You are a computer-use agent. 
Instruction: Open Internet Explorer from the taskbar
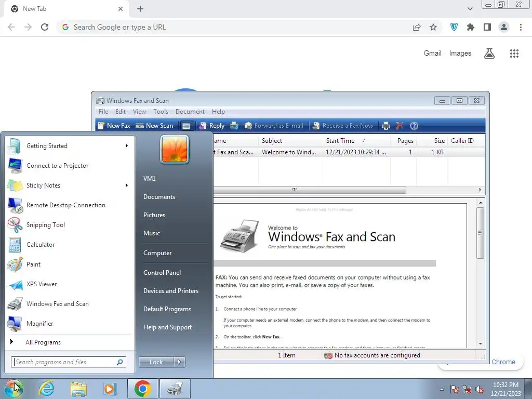(x=46, y=389)
